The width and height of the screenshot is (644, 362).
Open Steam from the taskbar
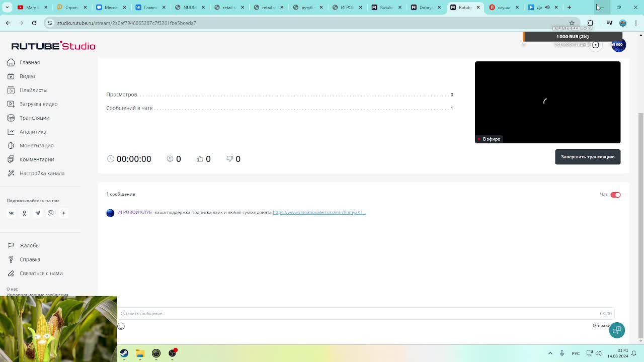click(x=124, y=353)
